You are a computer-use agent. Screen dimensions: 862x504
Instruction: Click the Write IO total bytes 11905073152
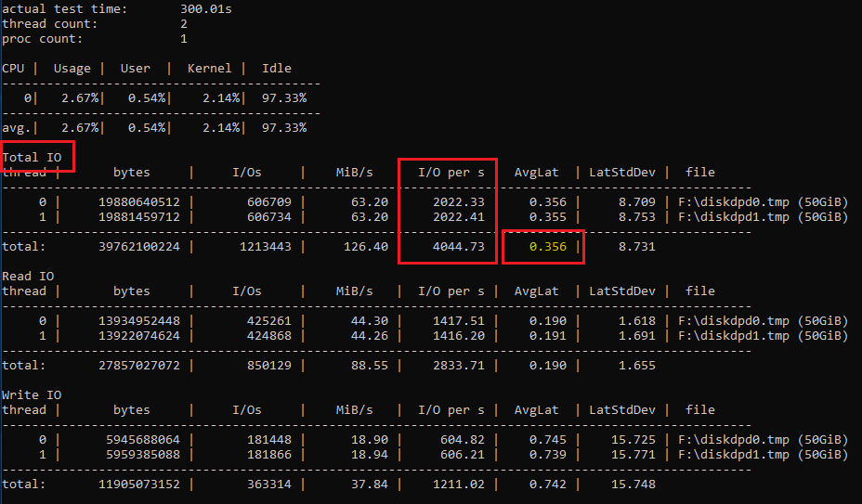(139, 485)
